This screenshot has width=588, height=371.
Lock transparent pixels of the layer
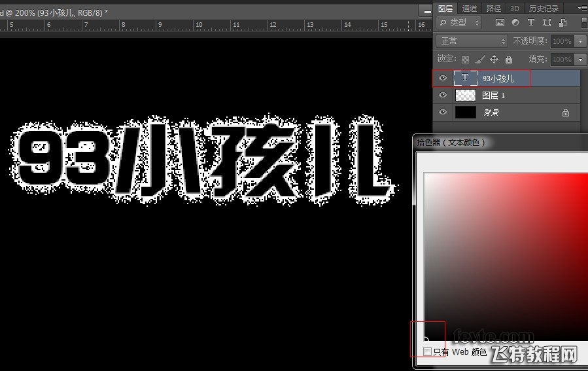click(466, 60)
